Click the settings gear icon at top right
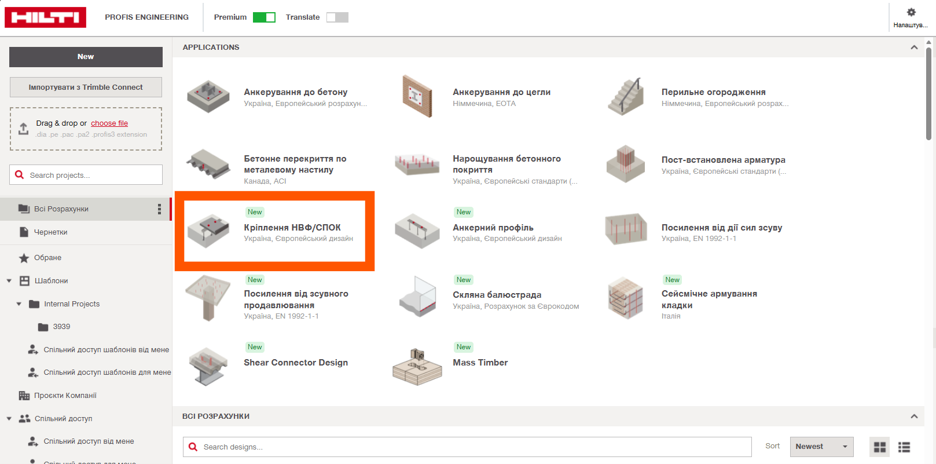The width and height of the screenshot is (936, 464). 911,12
